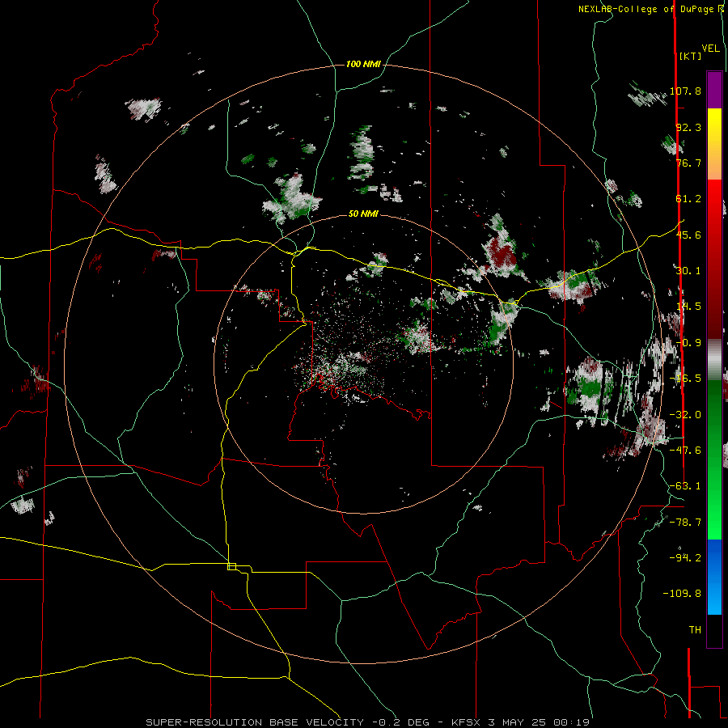The image size is (728, 728).
Task: Select the 30.1 legend value
Action: pos(688,271)
